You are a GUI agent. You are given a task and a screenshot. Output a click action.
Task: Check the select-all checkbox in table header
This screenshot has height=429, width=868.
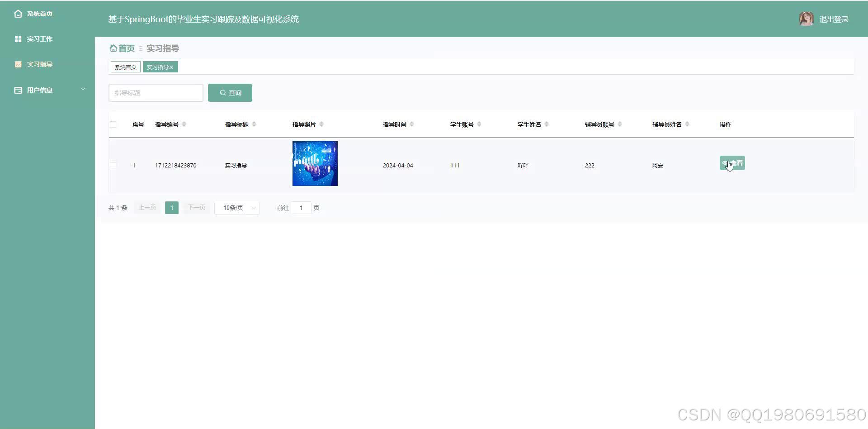113,124
